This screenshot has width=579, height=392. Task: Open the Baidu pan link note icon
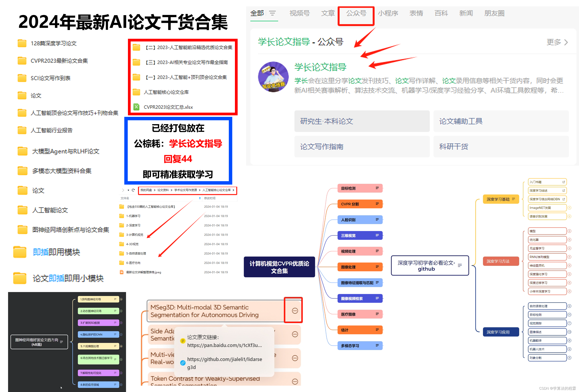click(183, 341)
